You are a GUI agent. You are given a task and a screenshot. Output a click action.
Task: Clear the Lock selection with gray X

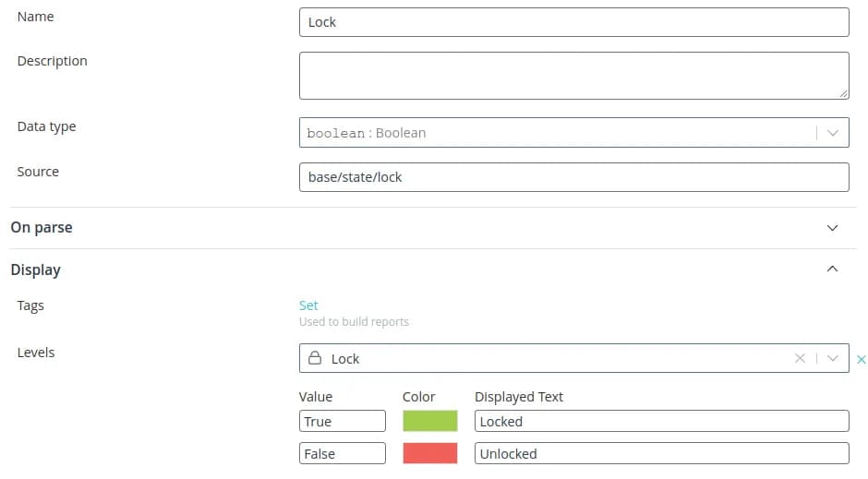tap(801, 358)
